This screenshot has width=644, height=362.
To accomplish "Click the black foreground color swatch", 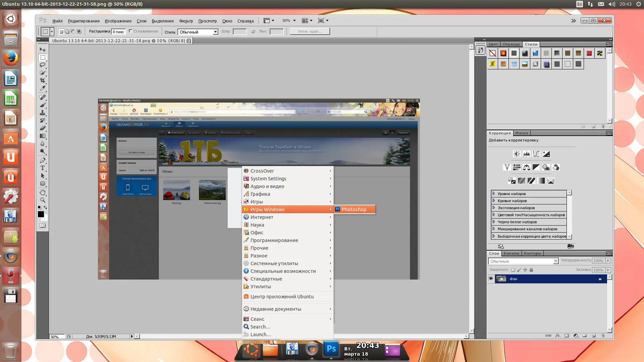I will click(41, 214).
